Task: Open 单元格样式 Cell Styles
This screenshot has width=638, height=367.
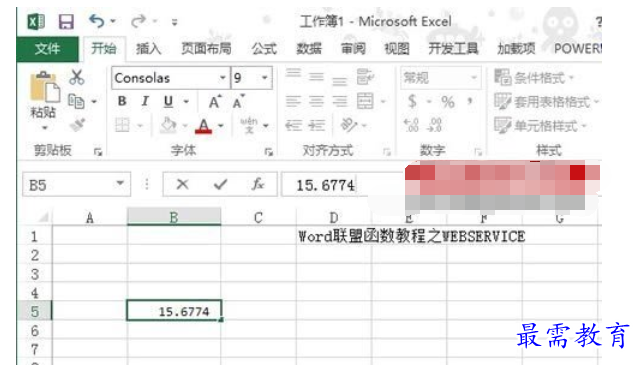Action: 540,126
